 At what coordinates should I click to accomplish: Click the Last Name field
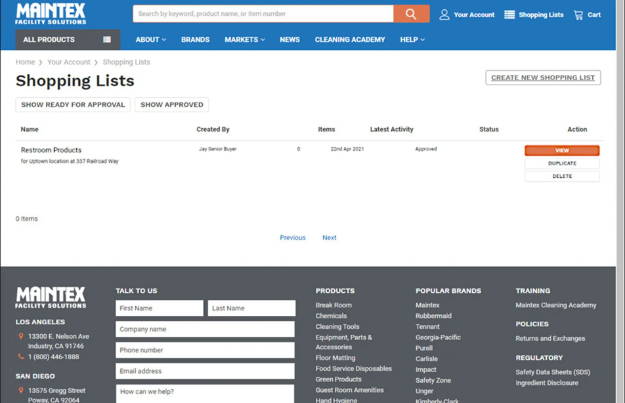252,308
